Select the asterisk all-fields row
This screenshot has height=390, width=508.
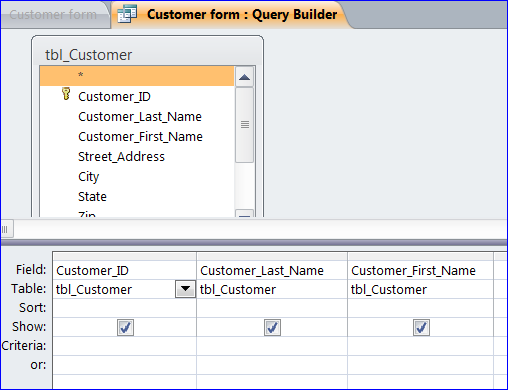(137, 76)
